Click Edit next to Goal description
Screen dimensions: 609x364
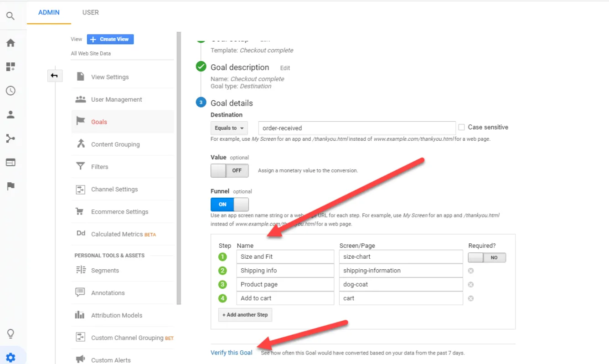tap(285, 68)
